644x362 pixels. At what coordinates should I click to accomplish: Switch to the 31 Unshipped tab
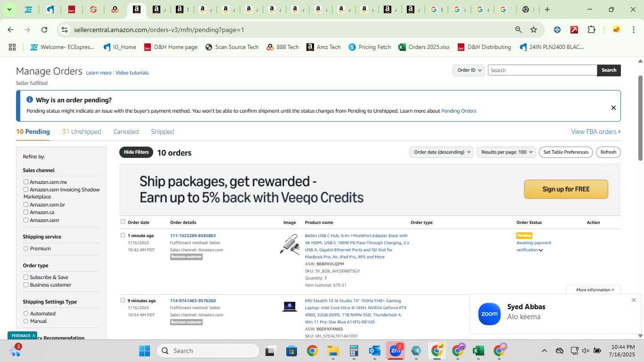pos(82,132)
